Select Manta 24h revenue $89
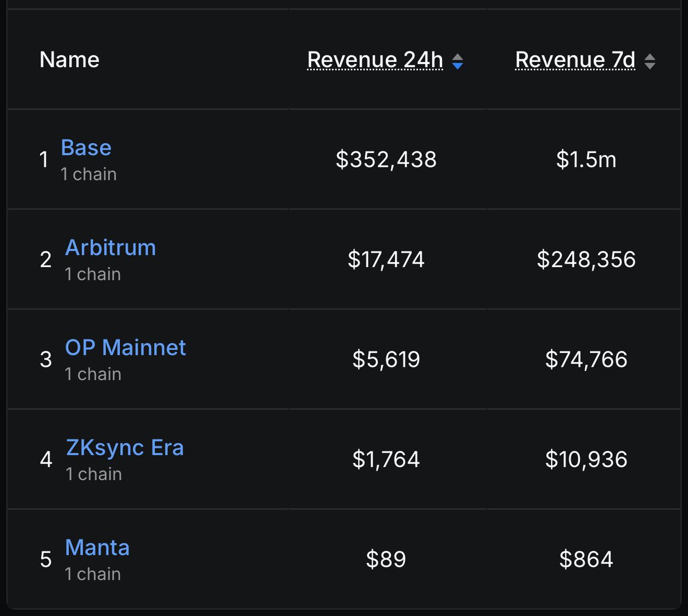The width and height of the screenshot is (688, 616). 386,559
